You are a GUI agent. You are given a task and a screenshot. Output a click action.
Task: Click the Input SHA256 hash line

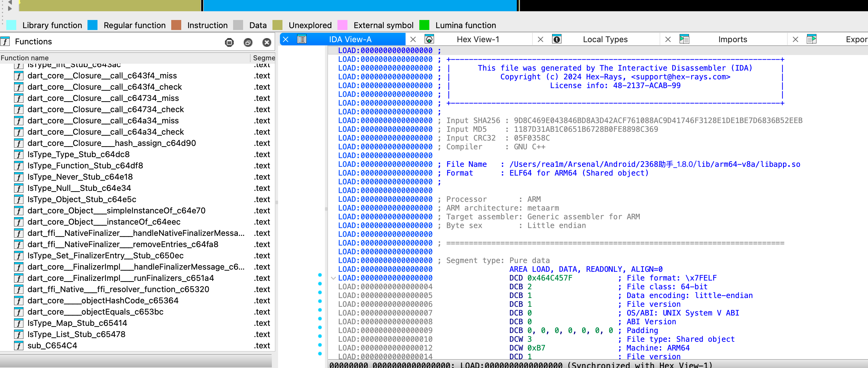624,120
